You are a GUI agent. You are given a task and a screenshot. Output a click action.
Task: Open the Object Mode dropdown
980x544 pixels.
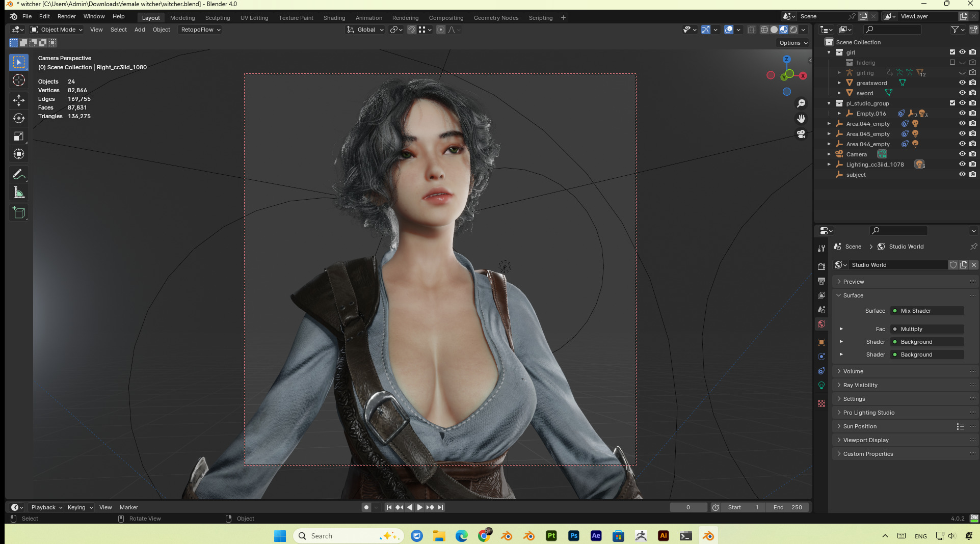[x=57, y=30]
